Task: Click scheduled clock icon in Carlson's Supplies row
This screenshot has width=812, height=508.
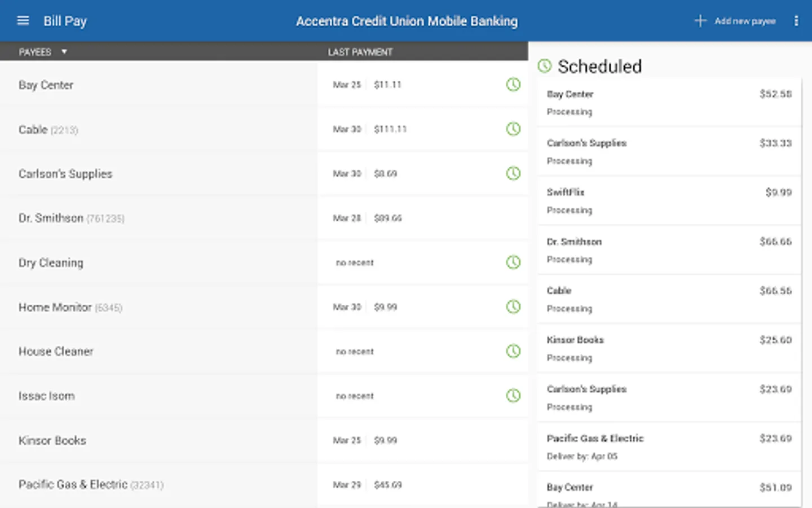Action: (x=513, y=173)
